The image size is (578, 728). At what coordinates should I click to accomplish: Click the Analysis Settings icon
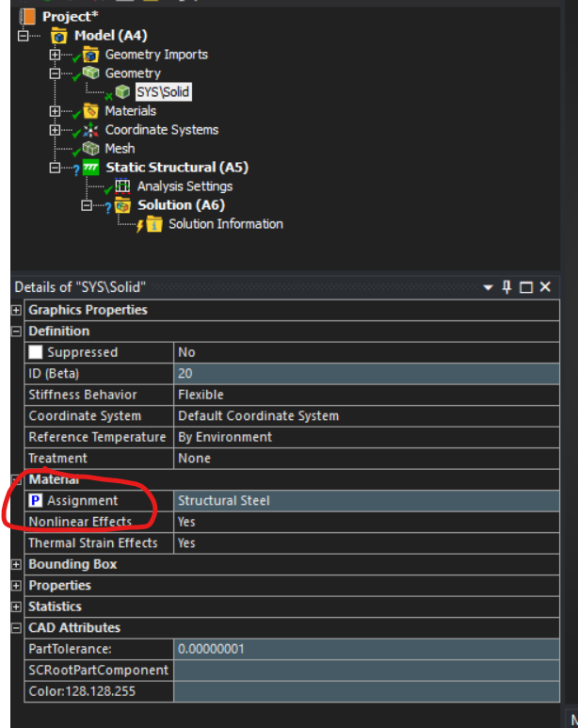pos(122,186)
